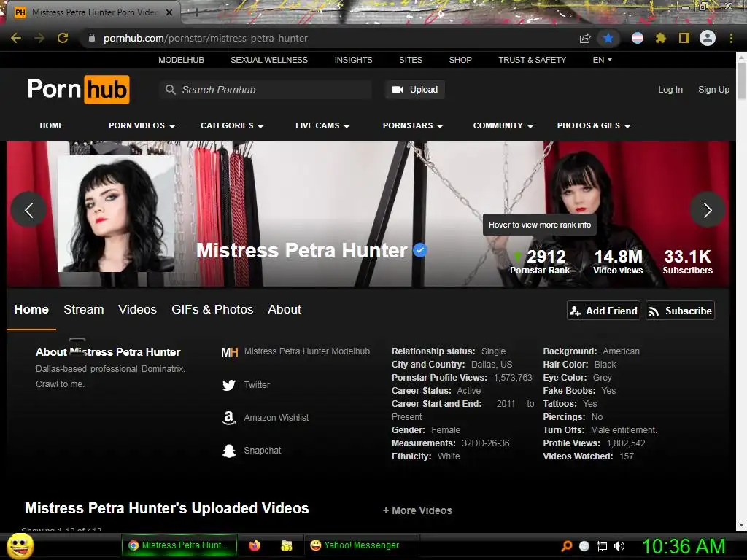
Task: Open the smiley Start button on taskbar
Action: [20, 545]
